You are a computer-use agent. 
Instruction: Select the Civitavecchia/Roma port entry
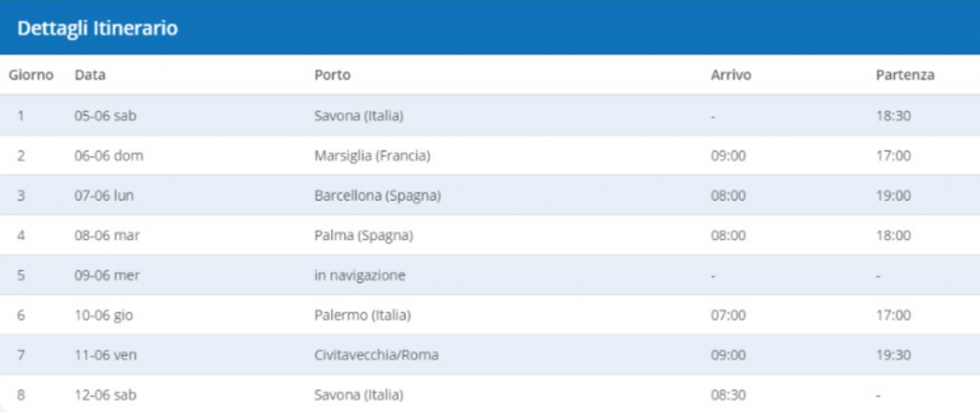coord(377,356)
